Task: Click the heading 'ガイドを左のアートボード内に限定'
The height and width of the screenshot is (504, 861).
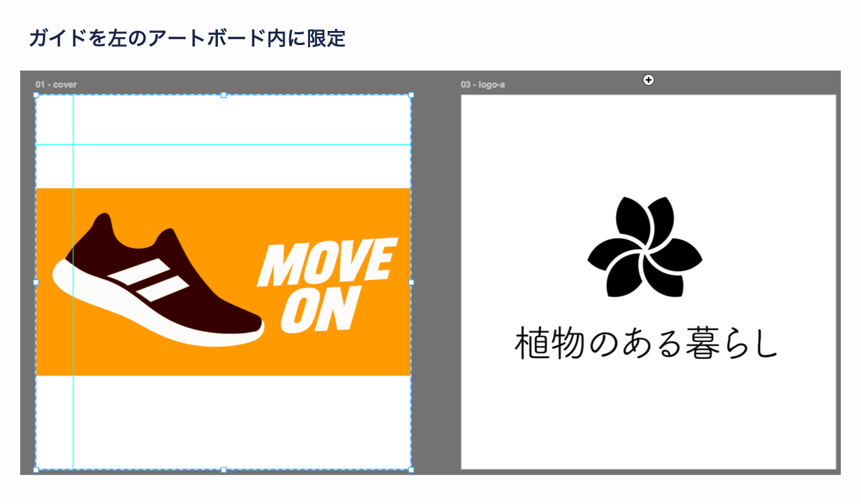Action: click(188, 38)
